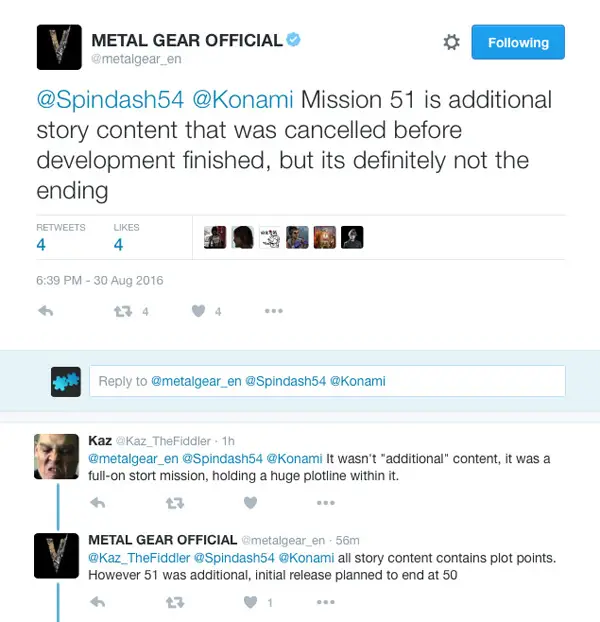View the 4 retweets count
The width and height of the screenshot is (600, 622).
[41, 244]
